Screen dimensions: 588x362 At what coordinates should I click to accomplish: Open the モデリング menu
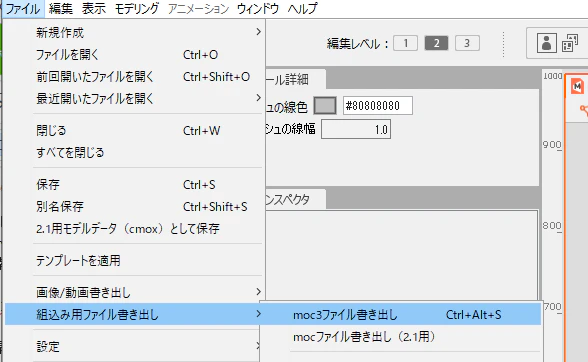click(x=136, y=8)
